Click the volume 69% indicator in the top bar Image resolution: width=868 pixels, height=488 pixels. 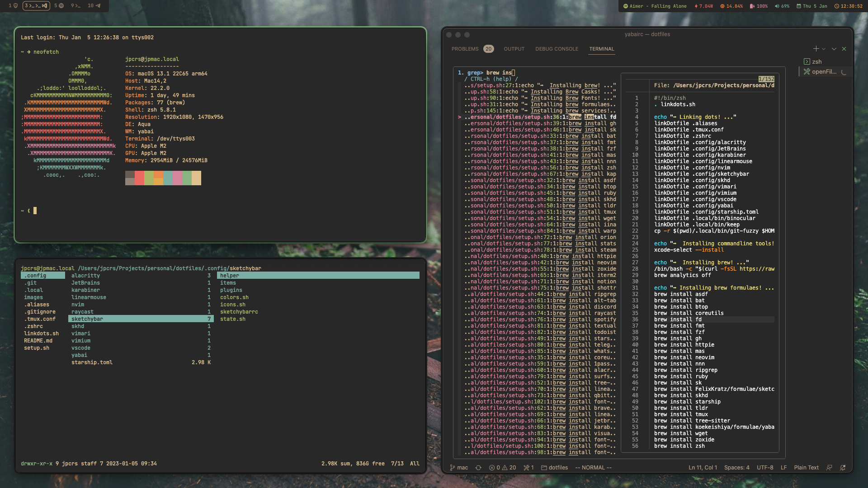[x=782, y=6]
